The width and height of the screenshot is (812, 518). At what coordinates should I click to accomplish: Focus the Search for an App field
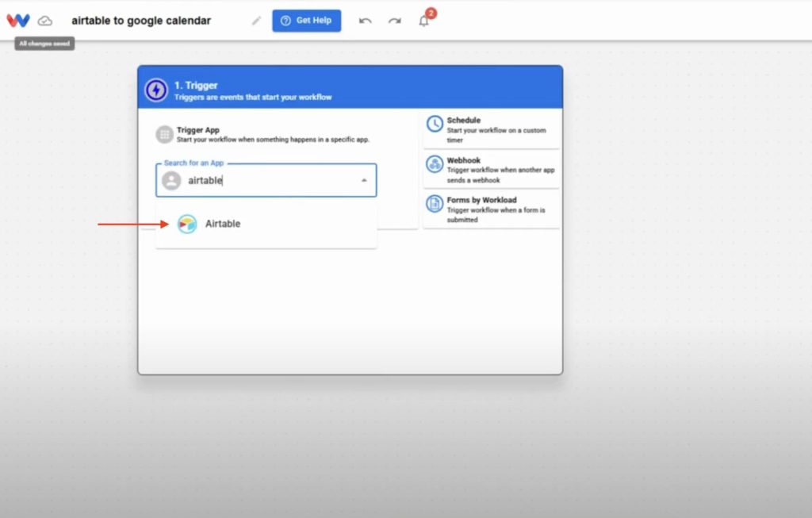point(266,180)
